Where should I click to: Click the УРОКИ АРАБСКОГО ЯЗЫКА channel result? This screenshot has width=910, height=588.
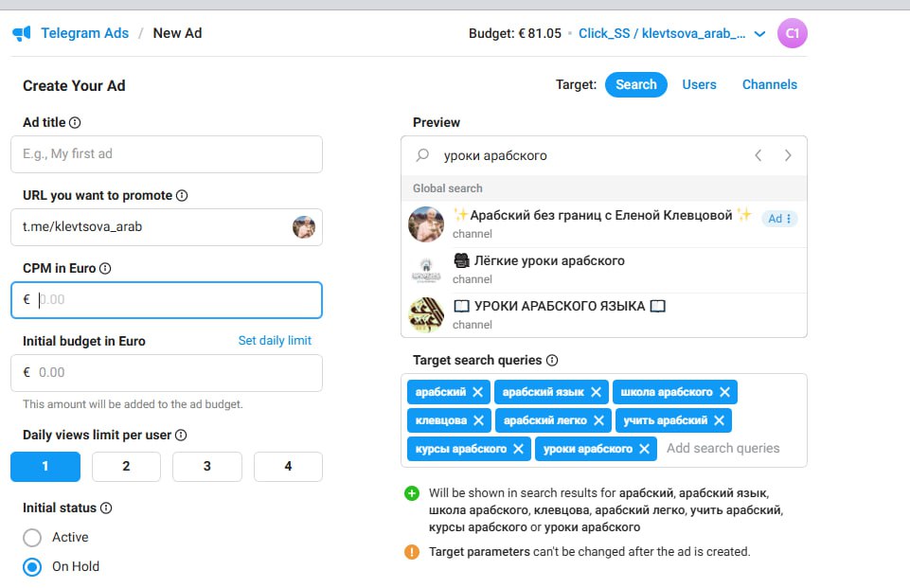[x=603, y=315]
